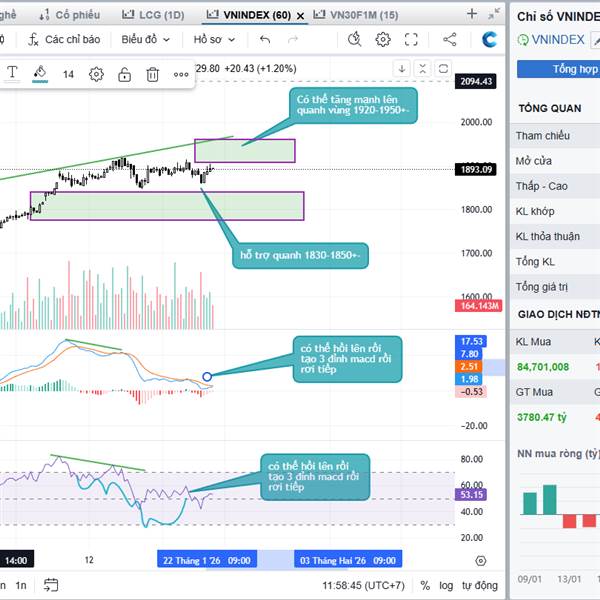Open drawing settings gear in floating toolbar
The image size is (600, 600).
96,74
